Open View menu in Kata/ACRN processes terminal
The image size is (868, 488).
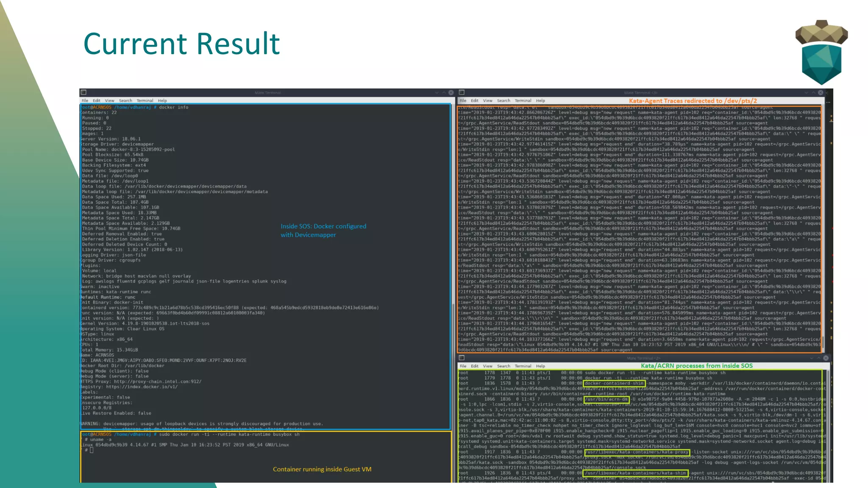click(x=488, y=366)
